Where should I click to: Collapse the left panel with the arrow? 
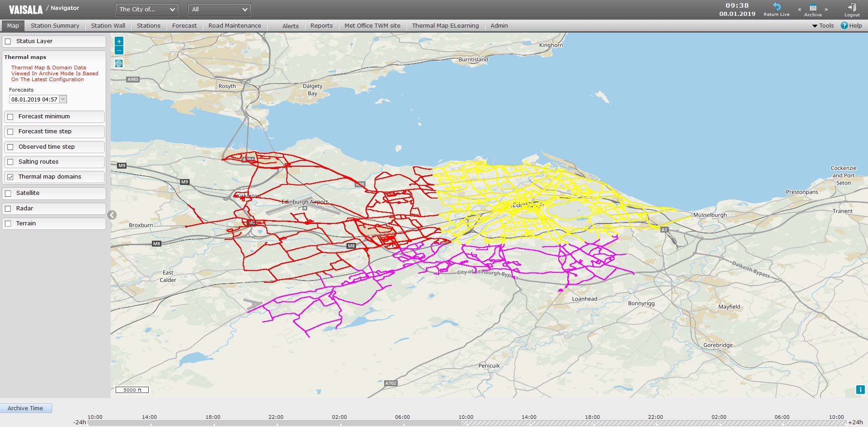[111, 215]
